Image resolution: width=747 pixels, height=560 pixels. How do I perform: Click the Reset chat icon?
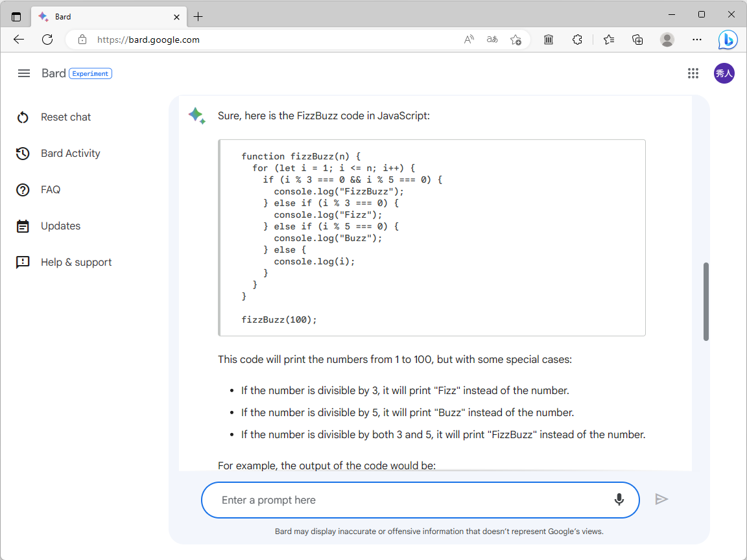point(23,117)
